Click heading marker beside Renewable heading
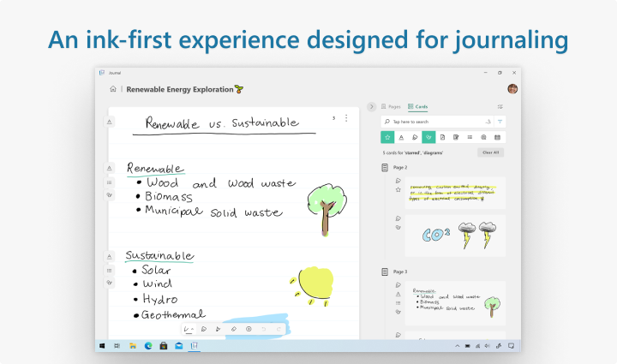 click(x=110, y=168)
